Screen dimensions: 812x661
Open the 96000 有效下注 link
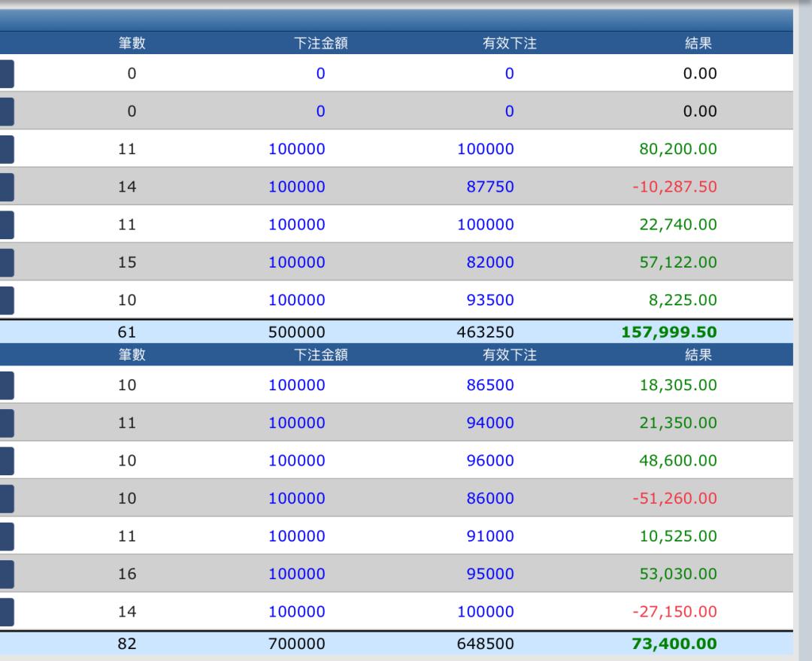[490, 460]
